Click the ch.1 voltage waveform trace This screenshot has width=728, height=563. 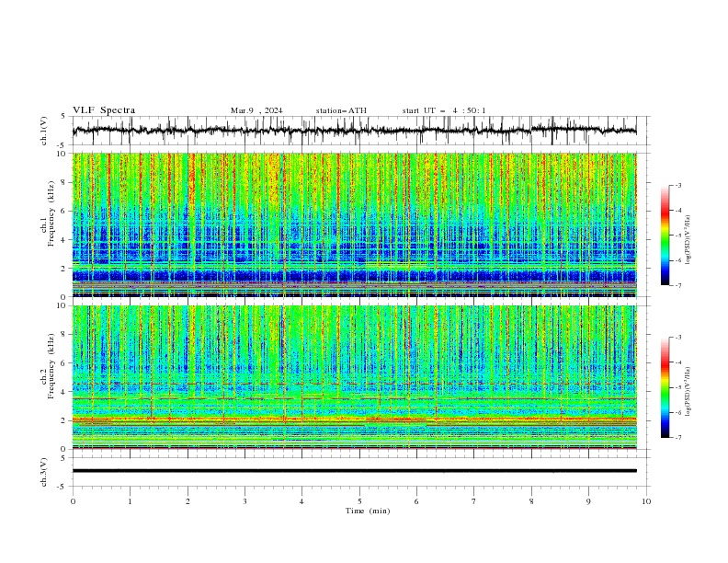click(354, 131)
